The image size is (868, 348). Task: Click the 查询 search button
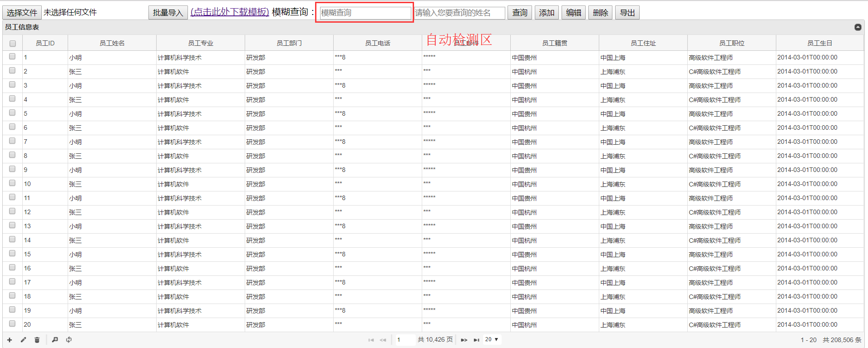click(x=520, y=13)
